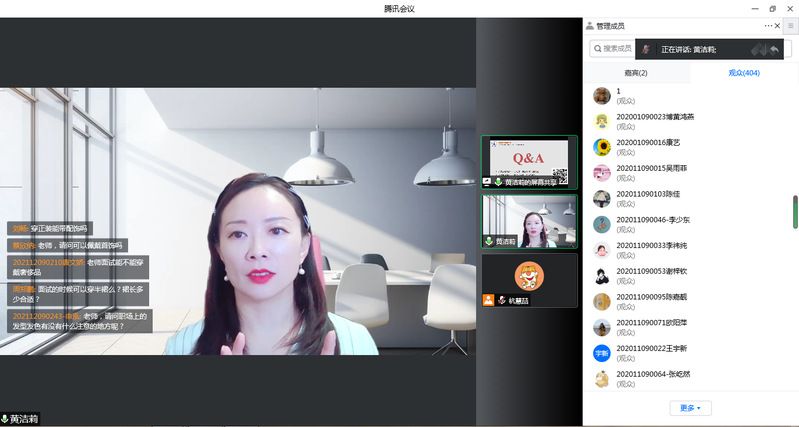Select the 黄洁莉 video thumbnail

click(529, 220)
